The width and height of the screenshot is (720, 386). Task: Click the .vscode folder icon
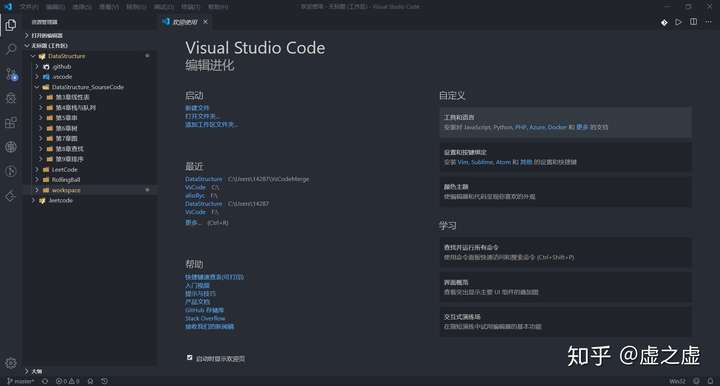coord(46,77)
